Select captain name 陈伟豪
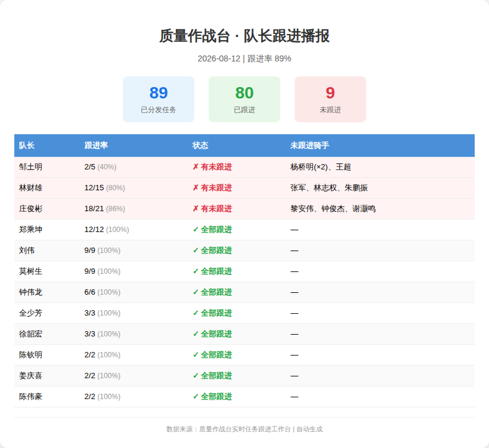Screen dimensions: 489x448 pos(30,397)
